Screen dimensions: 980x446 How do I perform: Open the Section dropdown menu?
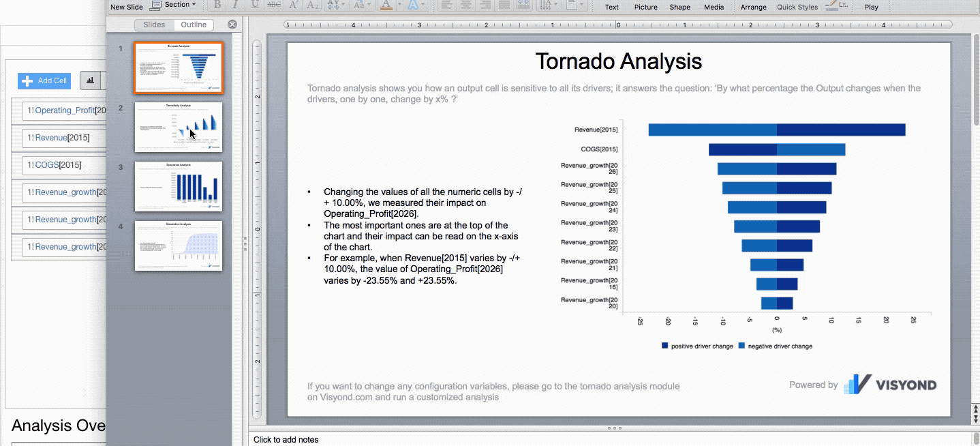(173, 5)
